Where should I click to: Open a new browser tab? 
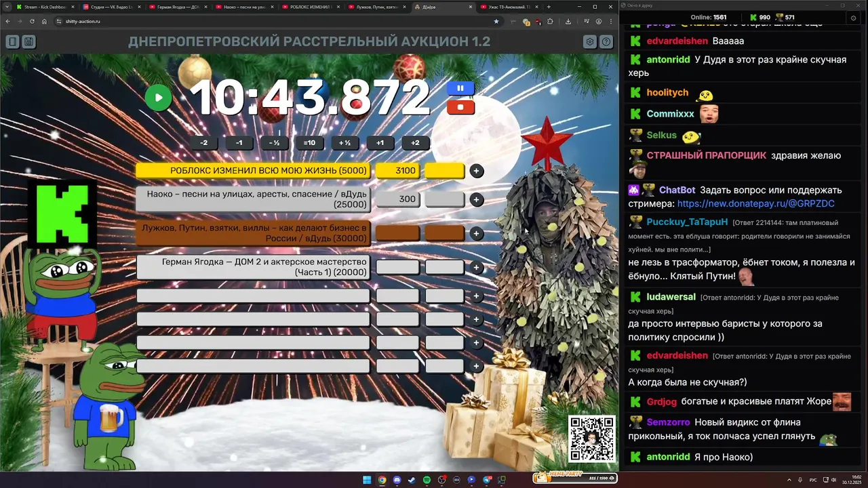click(549, 7)
